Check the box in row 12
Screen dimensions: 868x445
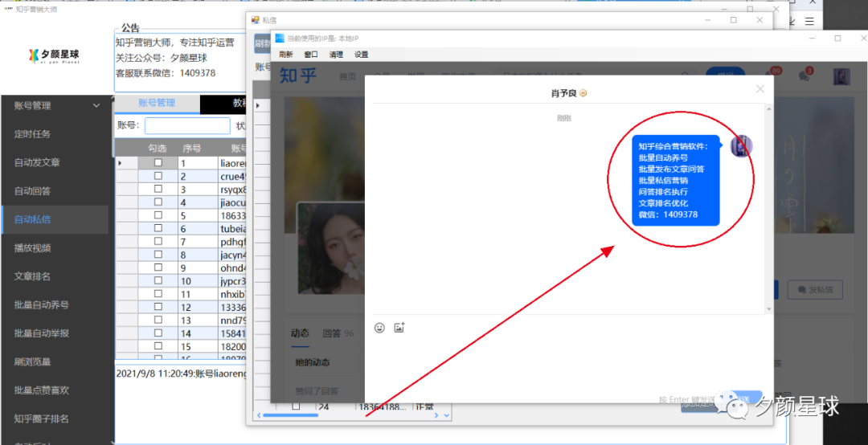pos(158,307)
